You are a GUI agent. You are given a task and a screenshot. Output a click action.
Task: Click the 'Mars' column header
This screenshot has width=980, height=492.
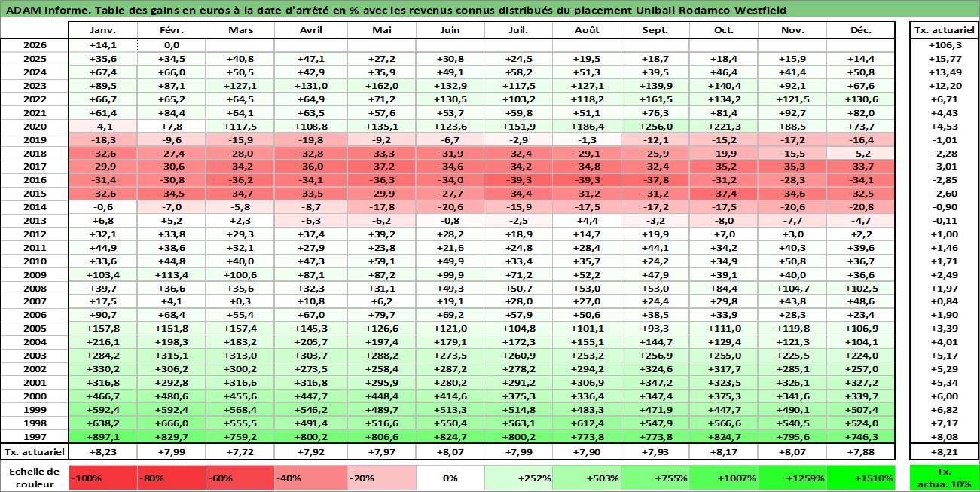point(240,31)
